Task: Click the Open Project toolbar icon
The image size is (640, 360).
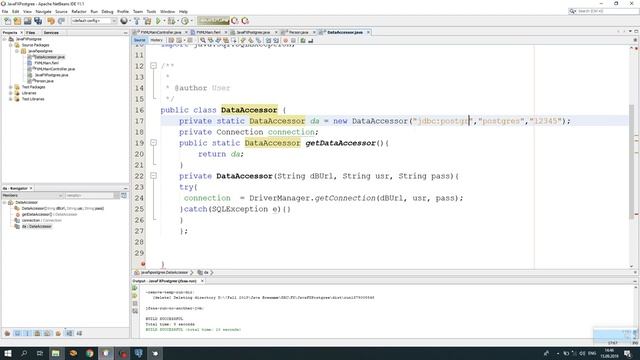Action: (x=27, y=21)
